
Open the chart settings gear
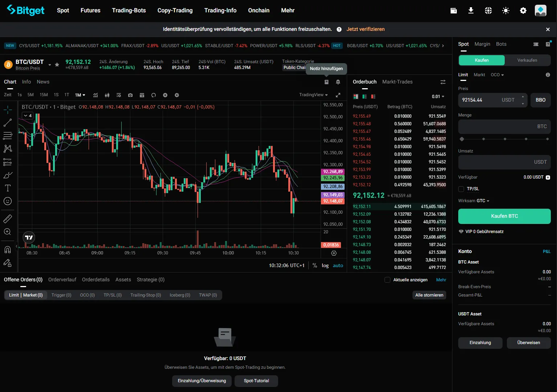tap(177, 95)
